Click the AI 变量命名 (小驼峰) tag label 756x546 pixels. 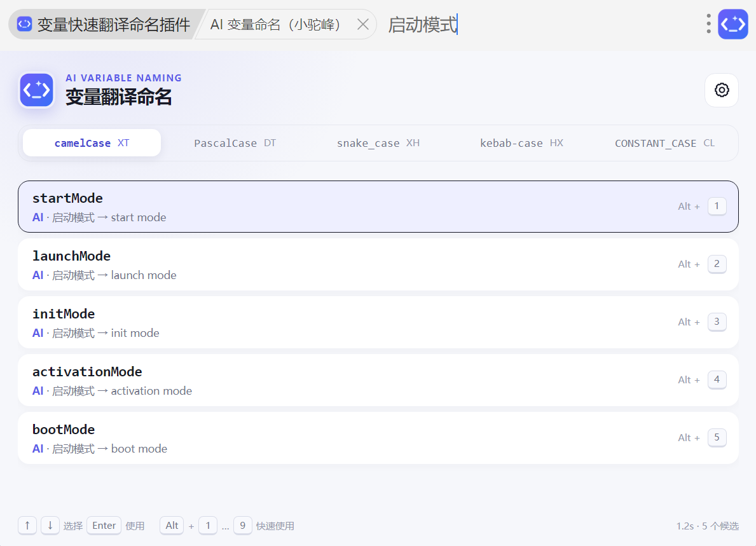coord(275,25)
